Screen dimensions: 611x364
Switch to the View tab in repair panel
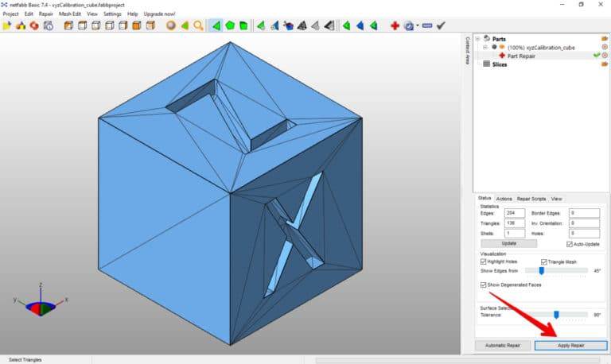(x=556, y=199)
